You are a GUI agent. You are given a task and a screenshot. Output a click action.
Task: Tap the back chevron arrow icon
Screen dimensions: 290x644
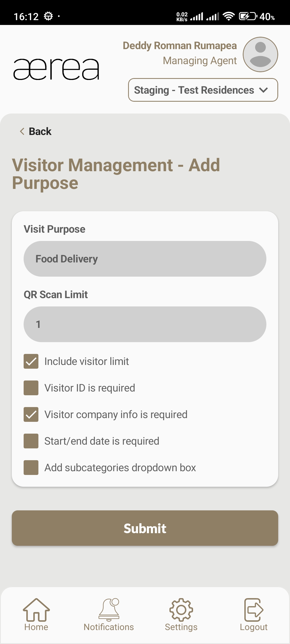[x=22, y=131]
